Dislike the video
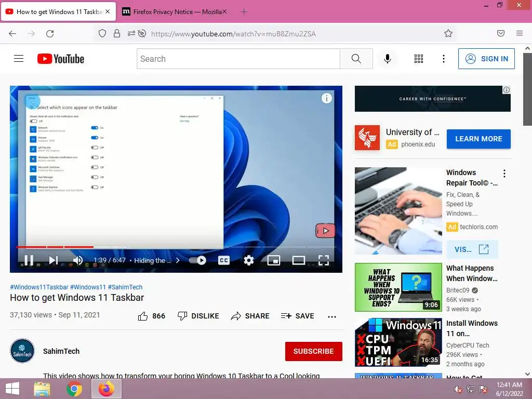Viewport: 532px width, 399px height. coord(198,316)
